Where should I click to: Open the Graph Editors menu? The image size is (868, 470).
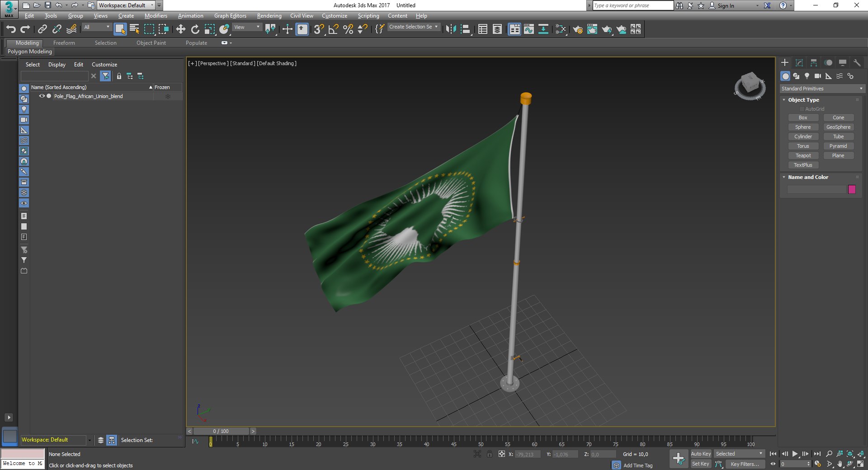(230, 16)
